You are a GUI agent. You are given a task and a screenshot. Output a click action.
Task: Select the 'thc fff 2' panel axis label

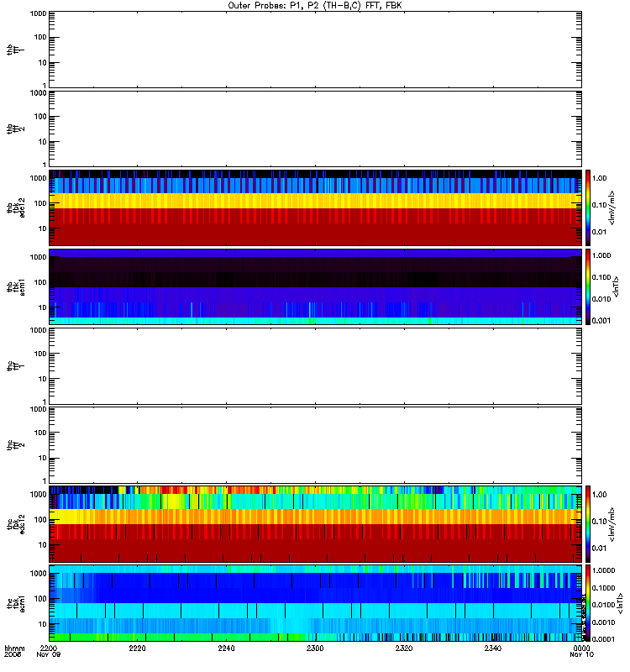[15, 445]
